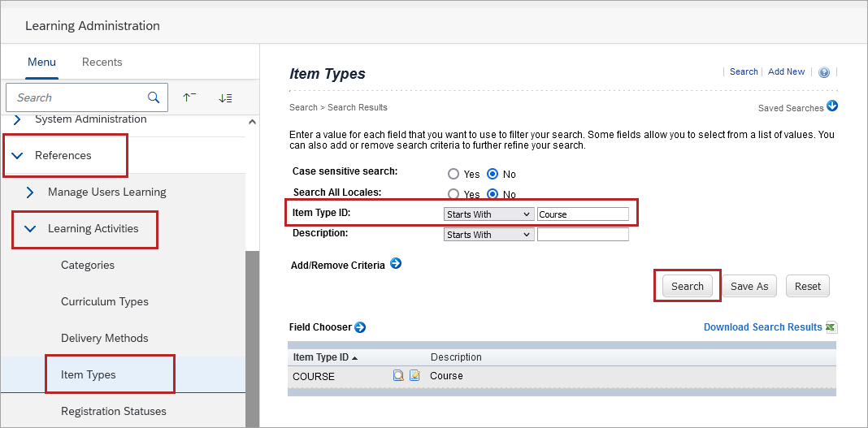868x428 pixels.
Task: Click the edit icon for COURSE row
Action: click(414, 376)
